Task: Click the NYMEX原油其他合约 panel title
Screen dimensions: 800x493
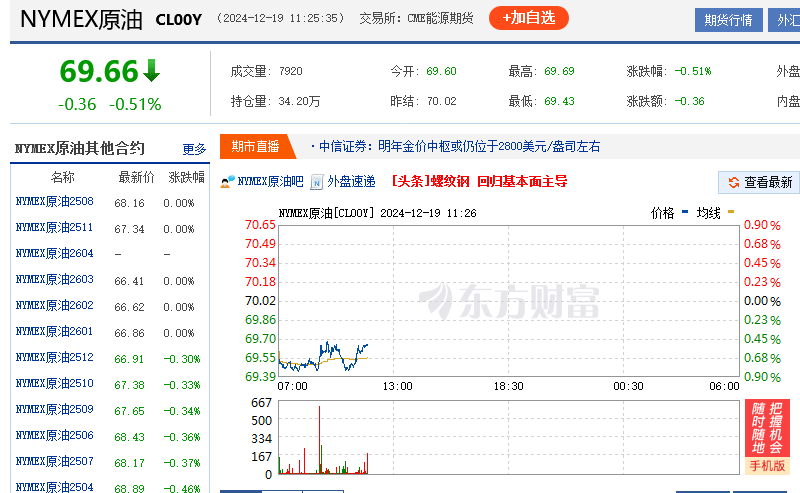Action: pos(80,149)
